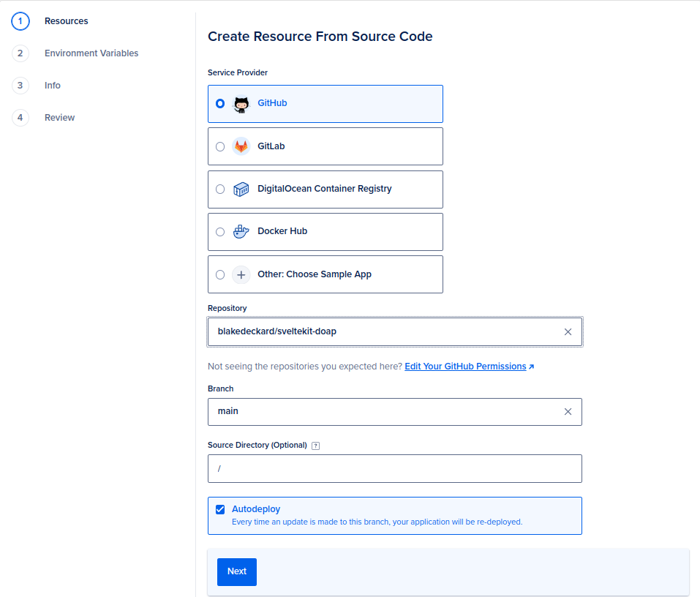The height and width of the screenshot is (597, 700).
Task: Click the step number 2 circle
Action: 20,53
